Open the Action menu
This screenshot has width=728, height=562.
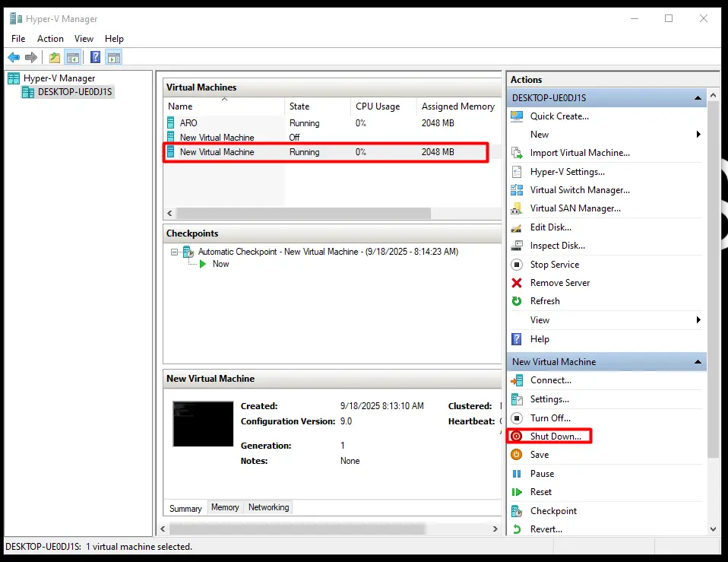[50, 39]
